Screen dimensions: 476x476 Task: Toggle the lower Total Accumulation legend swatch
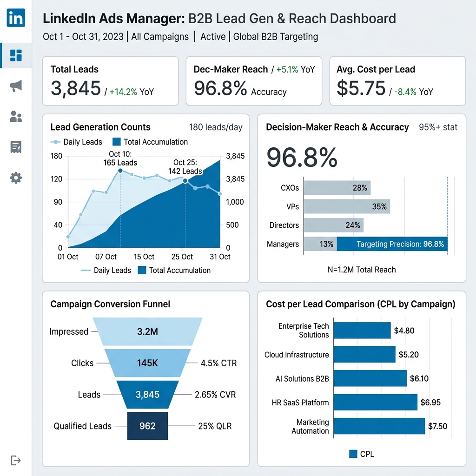click(x=142, y=270)
